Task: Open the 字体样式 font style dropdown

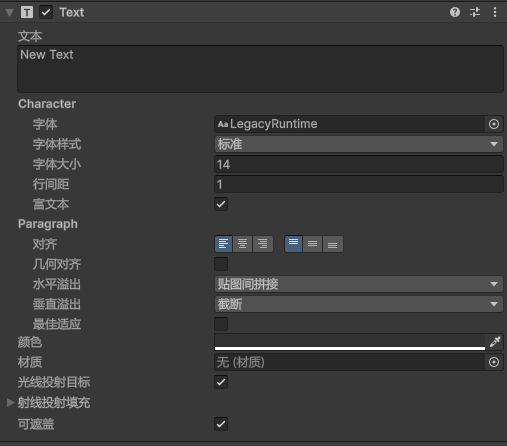Action: 359,144
